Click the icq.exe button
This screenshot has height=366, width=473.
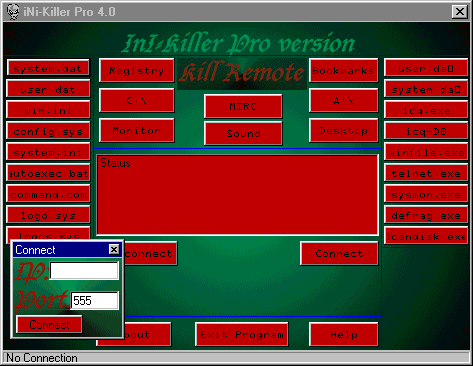pos(426,110)
